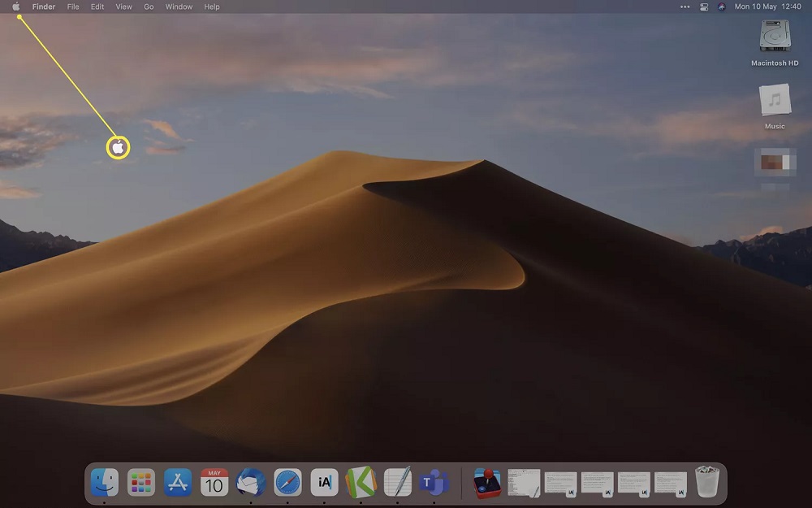The width and height of the screenshot is (812, 508).
Task: Open the Apple menu in the menu bar
Action: [17, 7]
